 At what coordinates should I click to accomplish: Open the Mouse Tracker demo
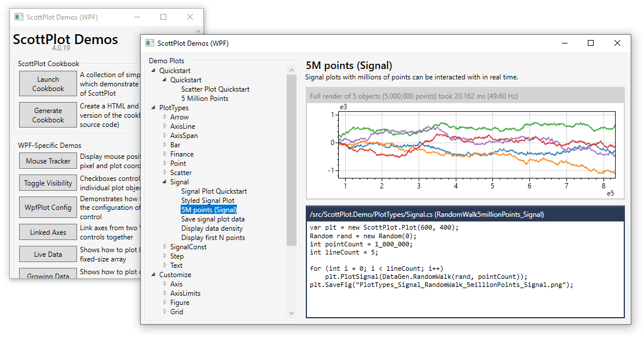point(48,161)
